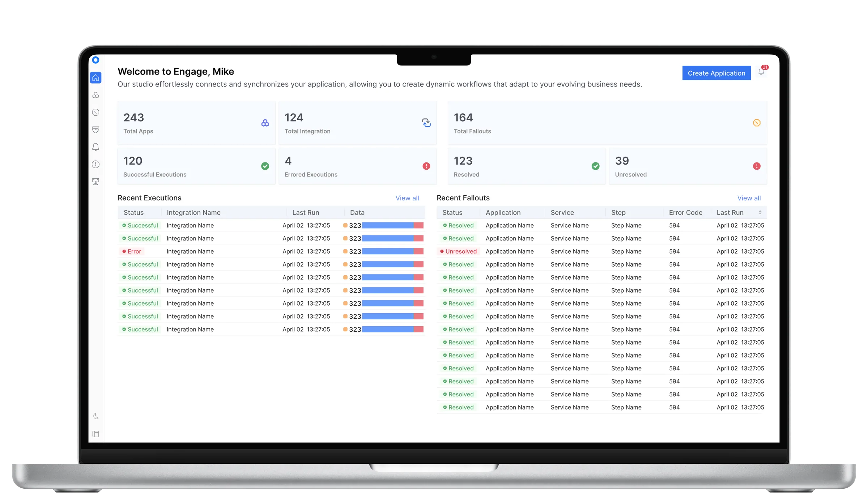Click data bar in the Error row
Viewport: 868px width, 497px height.
[393, 251]
